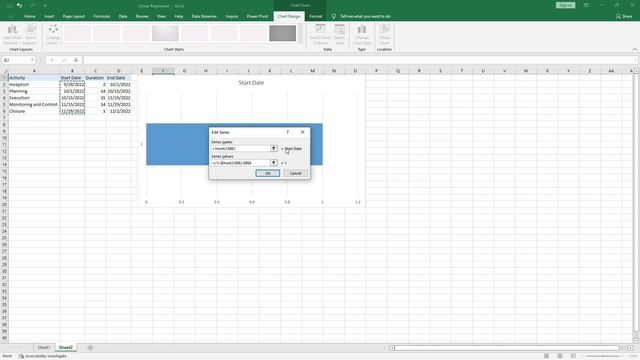Open Customize Quick Access Toolbar dropdown
This screenshot has width=640, height=360.
(45, 5)
